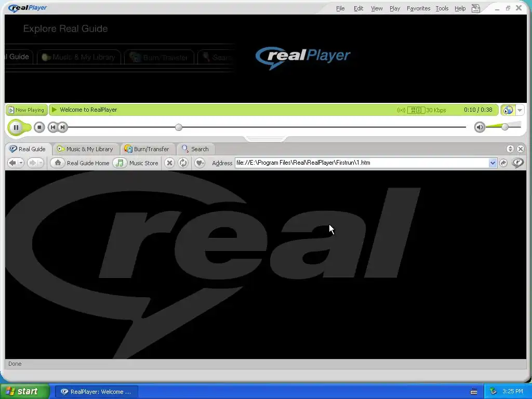Skip to the next clip
The image size is (532, 399).
point(62,127)
